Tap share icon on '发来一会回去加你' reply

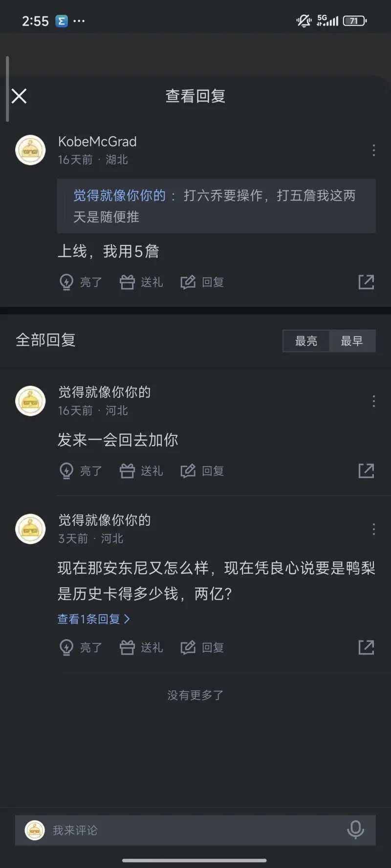[366, 471]
